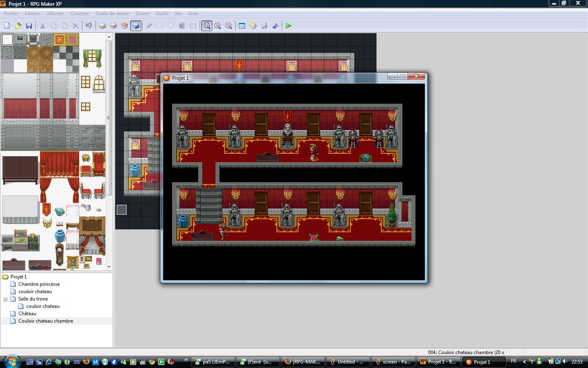Select layer 3 editing mode
Screen dimensions: 588x368
pyautogui.click(x=125, y=26)
